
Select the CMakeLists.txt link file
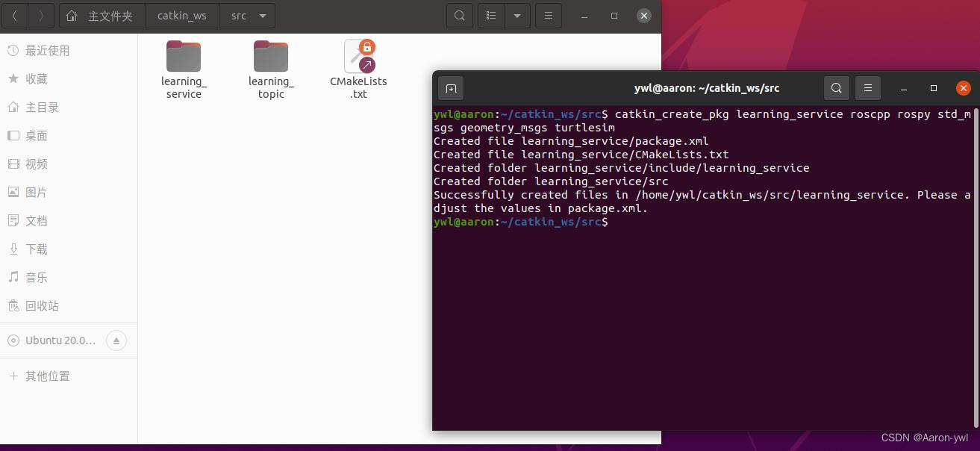coord(358,70)
